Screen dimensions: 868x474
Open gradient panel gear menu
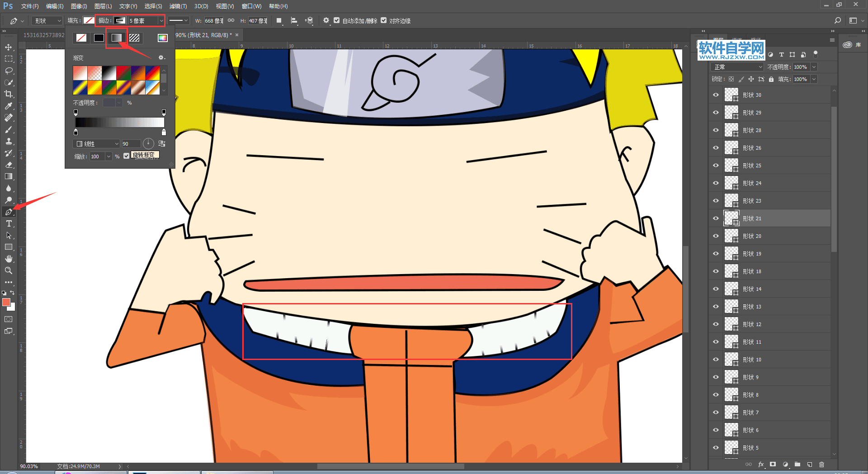pos(161,58)
